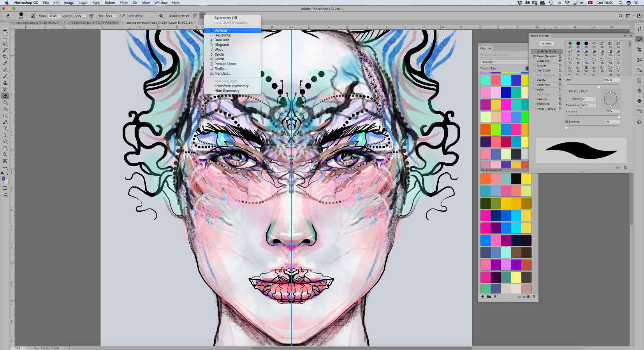644x350 pixels.
Task: Select the Magic Wand tool
Action: pos(5,50)
